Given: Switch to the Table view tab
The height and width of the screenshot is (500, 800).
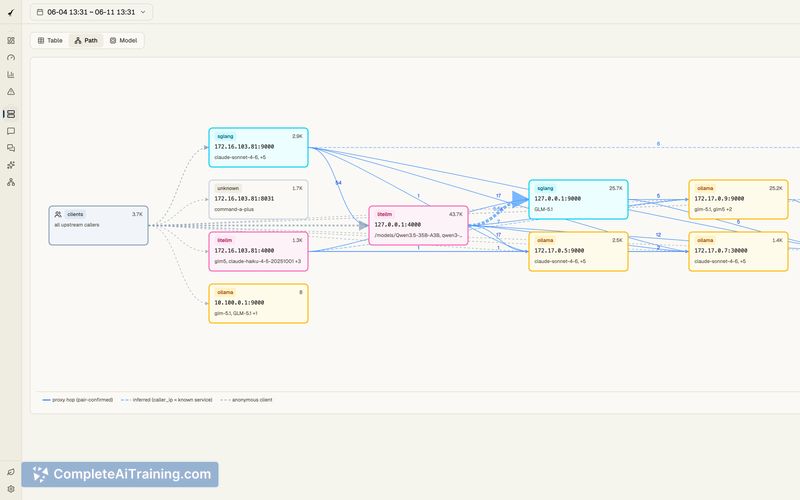Looking at the screenshot, I should 50,40.
